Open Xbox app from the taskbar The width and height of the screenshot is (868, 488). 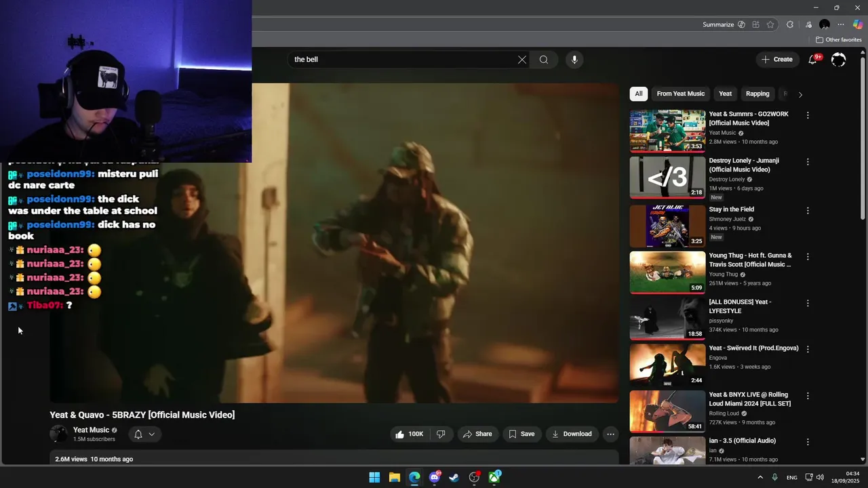pyautogui.click(x=494, y=477)
